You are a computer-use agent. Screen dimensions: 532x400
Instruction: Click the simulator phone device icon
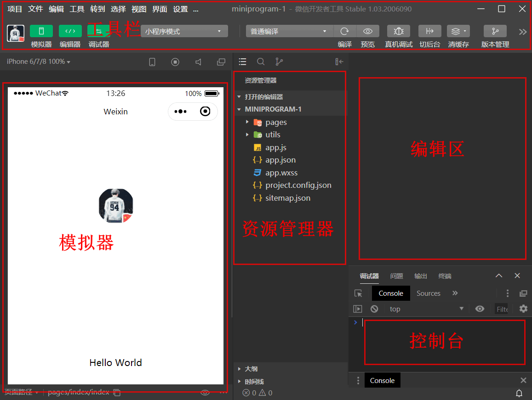[152, 62]
